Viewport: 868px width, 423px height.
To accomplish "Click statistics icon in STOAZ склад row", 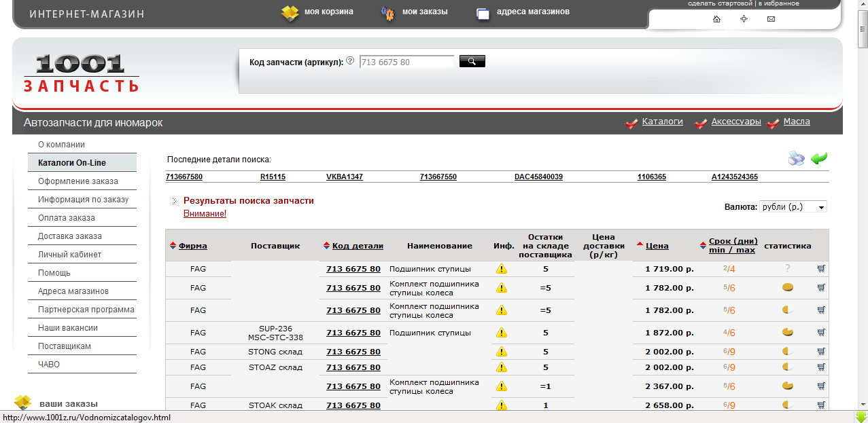I will point(788,367).
